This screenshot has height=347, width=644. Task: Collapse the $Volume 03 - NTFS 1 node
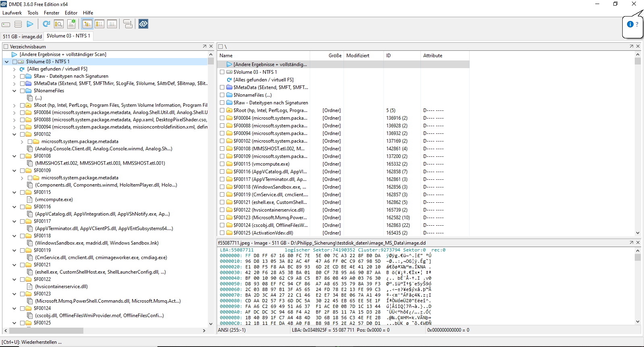coord(6,62)
